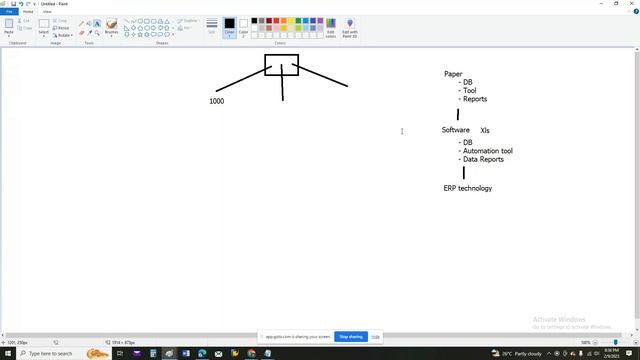Choose the Pentagon shape
640x360 pixels.
pyautogui.click(x=140, y=28)
